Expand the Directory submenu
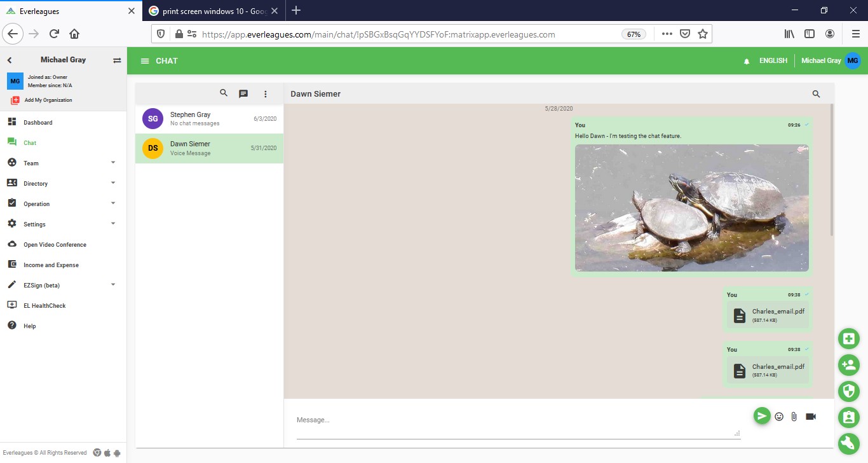 (x=113, y=183)
